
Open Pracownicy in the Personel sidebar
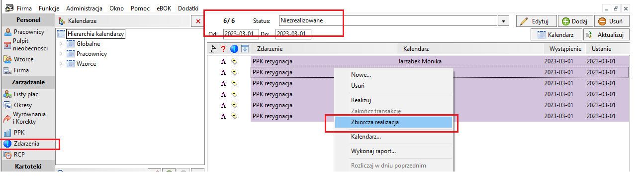click(x=29, y=32)
